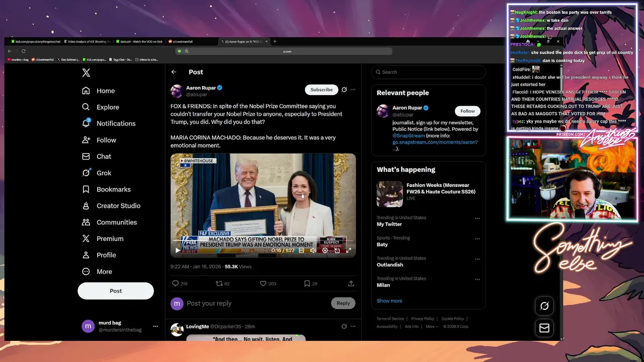
Task: Open Bookmarks in the sidebar
Action: tap(106, 190)
